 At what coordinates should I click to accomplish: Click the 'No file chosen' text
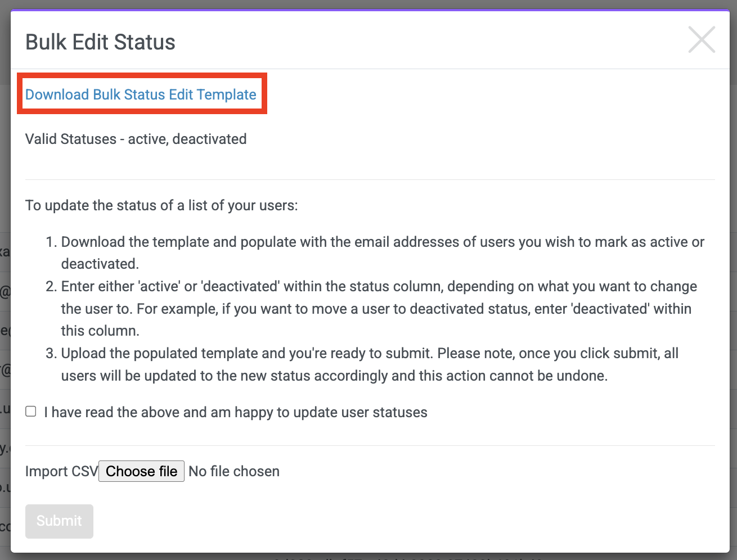click(x=234, y=471)
